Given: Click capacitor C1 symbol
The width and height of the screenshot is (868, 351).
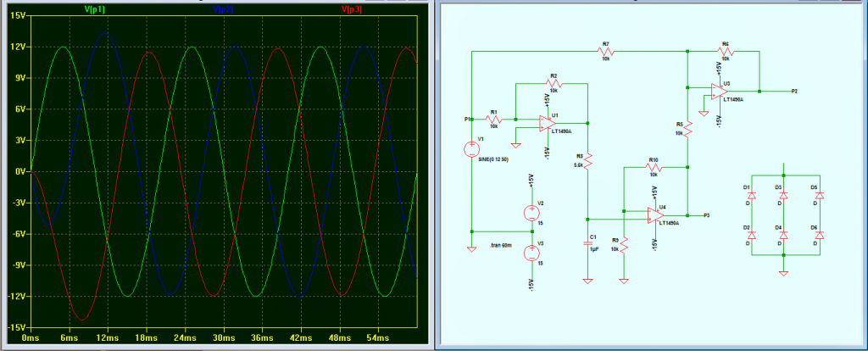Looking at the screenshot, I should pyautogui.click(x=588, y=242).
